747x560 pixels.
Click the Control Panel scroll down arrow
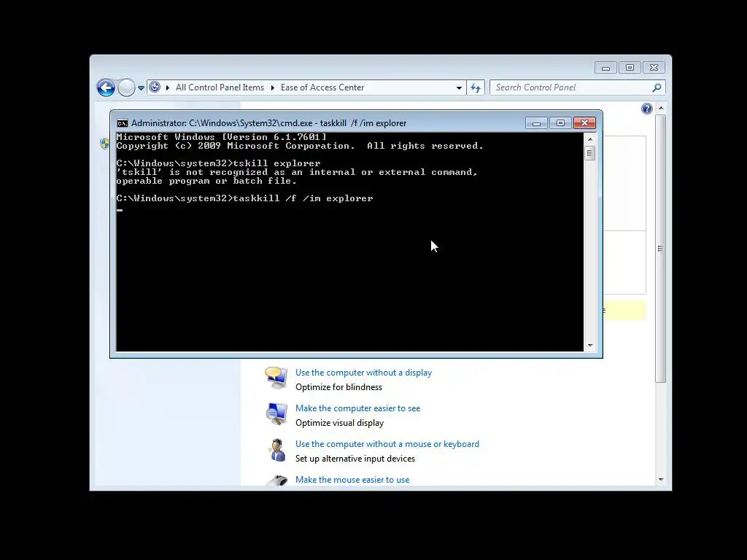click(x=661, y=480)
